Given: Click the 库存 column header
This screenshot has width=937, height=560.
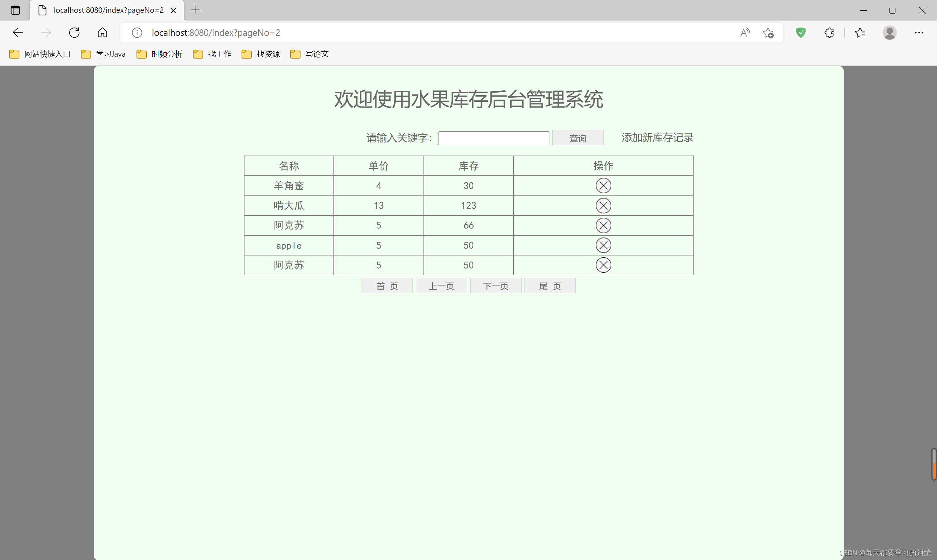Looking at the screenshot, I should [468, 166].
